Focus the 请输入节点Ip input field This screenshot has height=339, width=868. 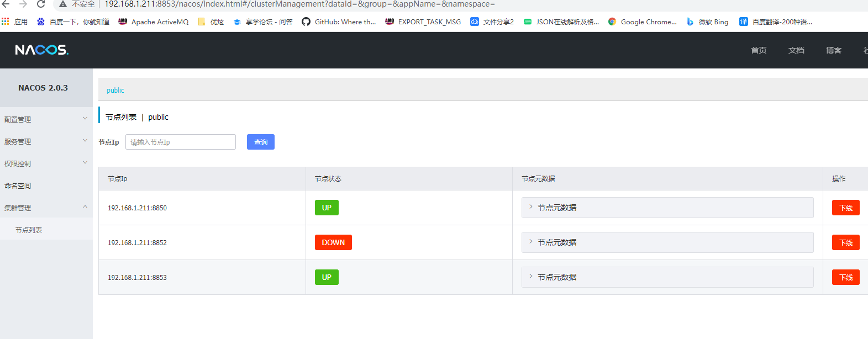pos(181,142)
